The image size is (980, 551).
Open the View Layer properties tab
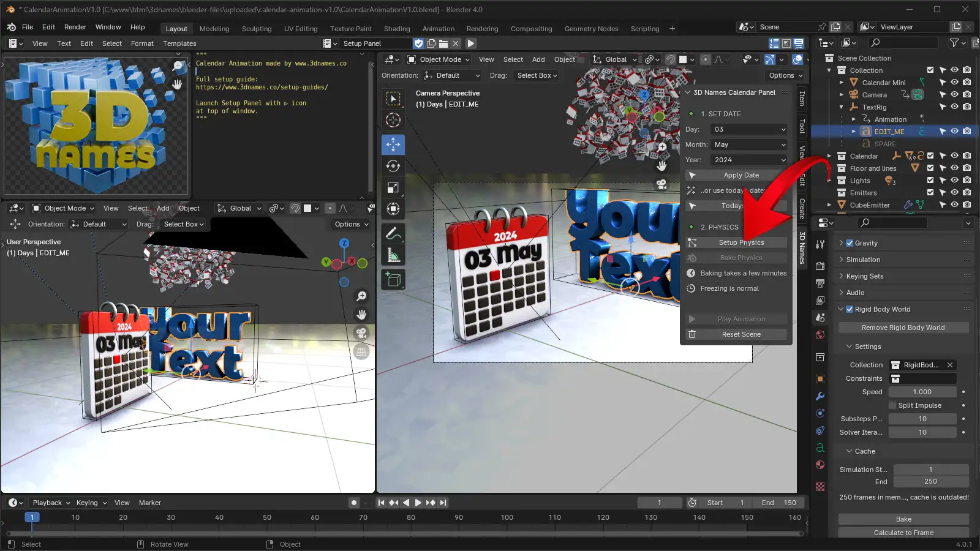click(820, 300)
